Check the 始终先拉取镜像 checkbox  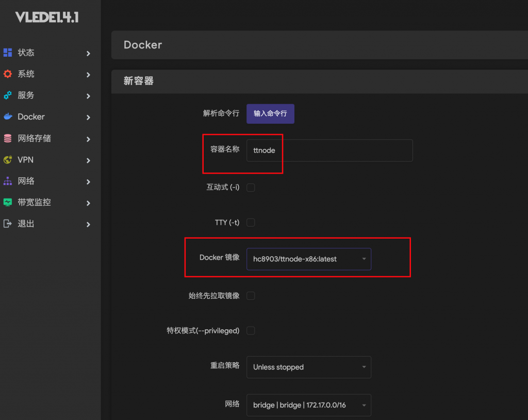click(251, 296)
